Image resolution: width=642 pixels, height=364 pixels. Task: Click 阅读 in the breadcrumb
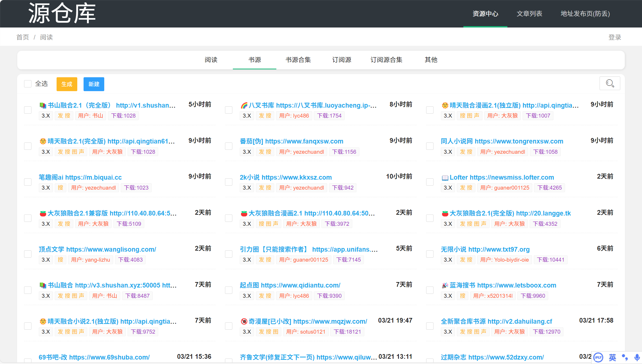tap(46, 37)
